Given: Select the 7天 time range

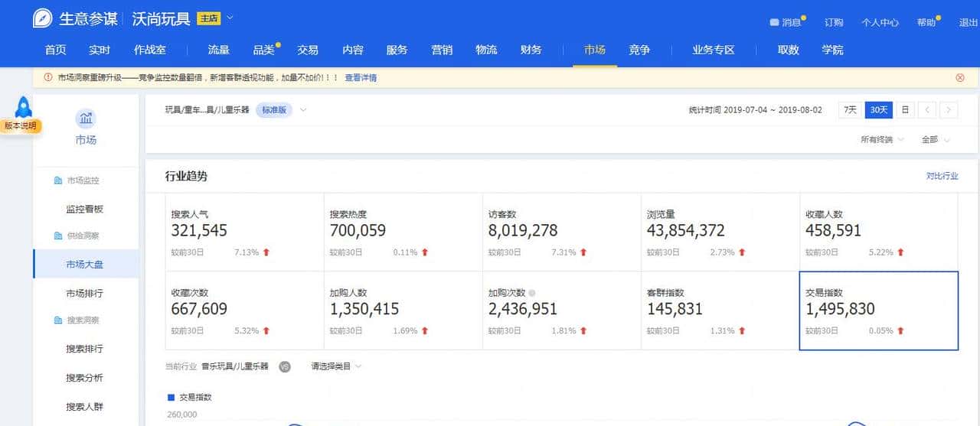Looking at the screenshot, I should 851,110.
